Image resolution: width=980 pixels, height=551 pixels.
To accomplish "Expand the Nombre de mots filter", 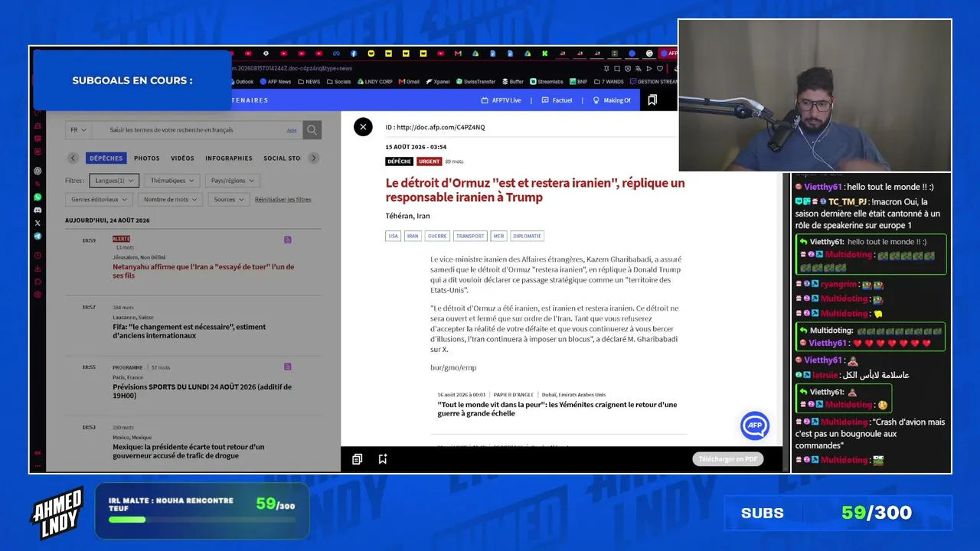I will pos(171,200).
